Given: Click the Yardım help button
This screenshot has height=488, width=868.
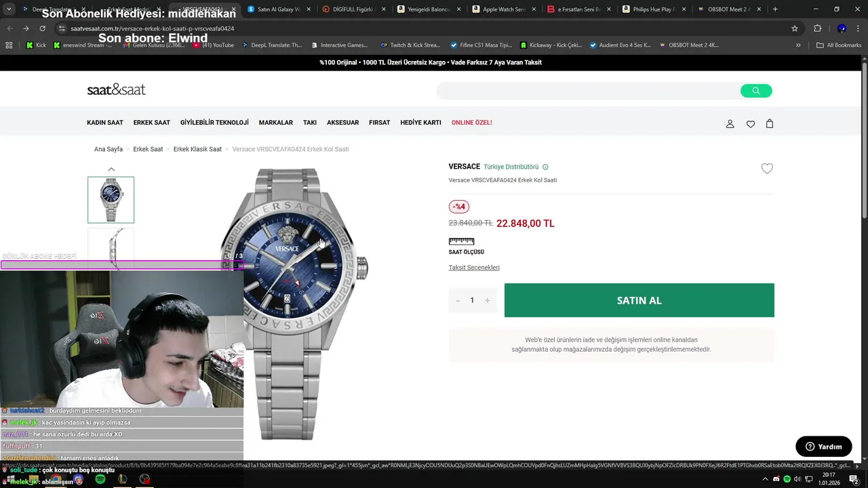Looking at the screenshot, I should [823, 447].
